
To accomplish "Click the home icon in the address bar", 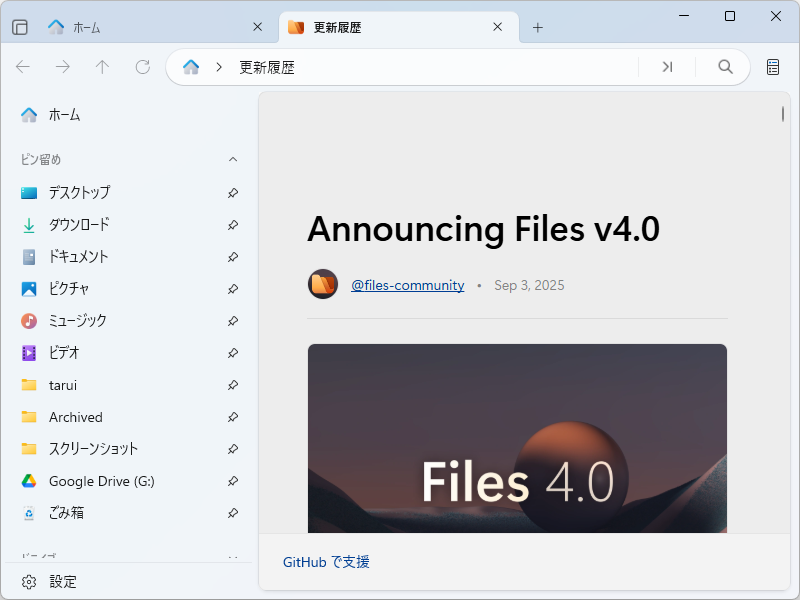I will click(x=189, y=66).
